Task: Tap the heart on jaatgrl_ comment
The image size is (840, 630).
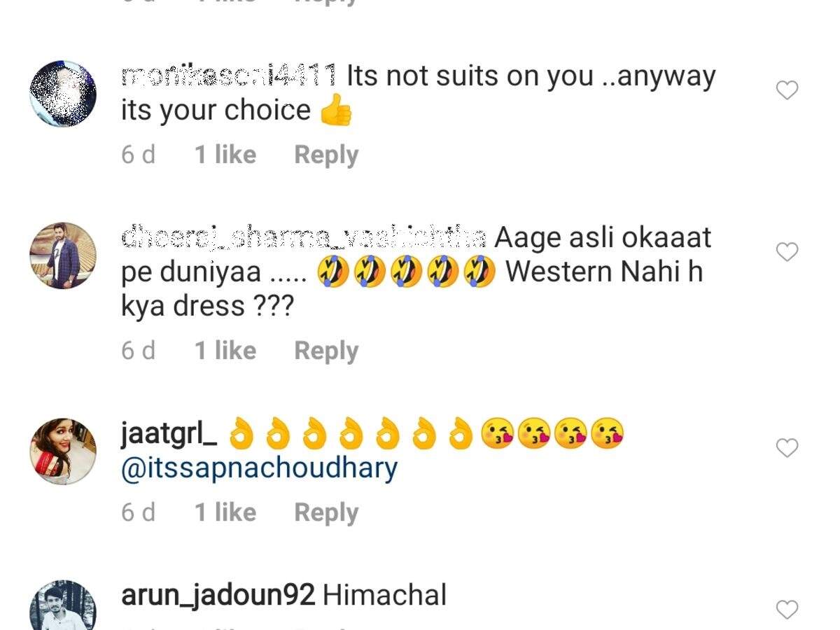Action: pos(787,448)
